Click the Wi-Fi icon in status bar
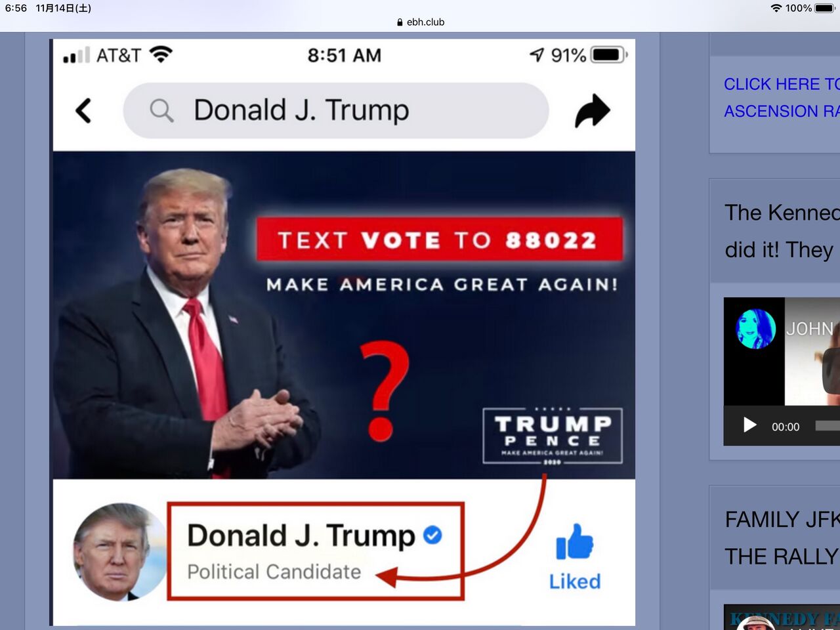Image resolution: width=840 pixels, height=630 pixels. pyautogui.click(x=776, y=9)
